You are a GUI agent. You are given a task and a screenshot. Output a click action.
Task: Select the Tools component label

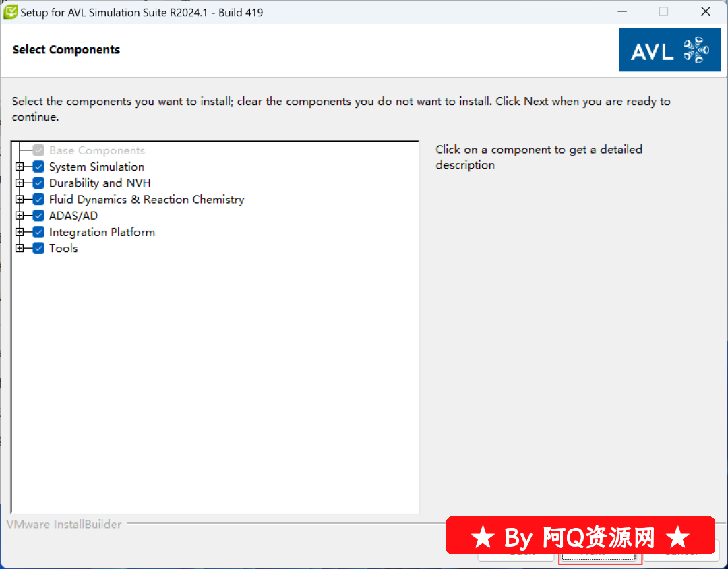click(x=63, y=248)
